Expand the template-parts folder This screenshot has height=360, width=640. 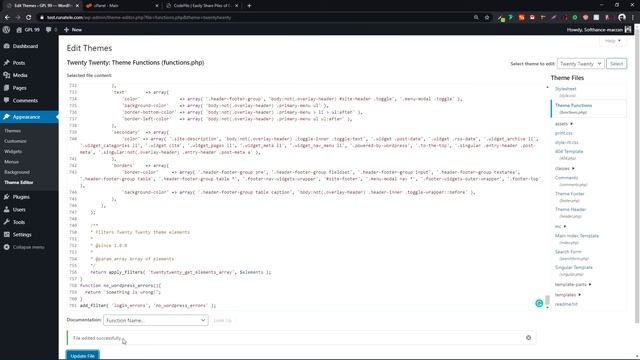coord(573,284)
